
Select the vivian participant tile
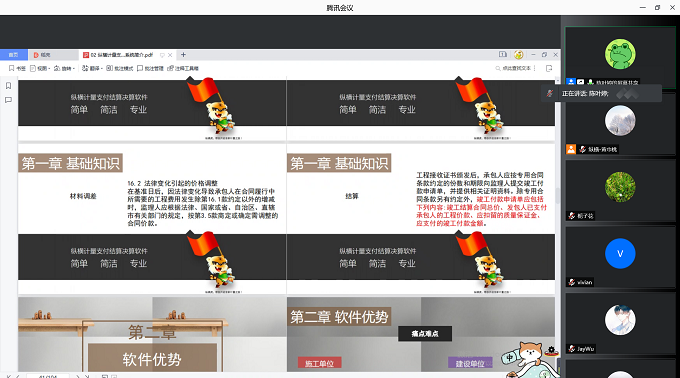(620, 257)
